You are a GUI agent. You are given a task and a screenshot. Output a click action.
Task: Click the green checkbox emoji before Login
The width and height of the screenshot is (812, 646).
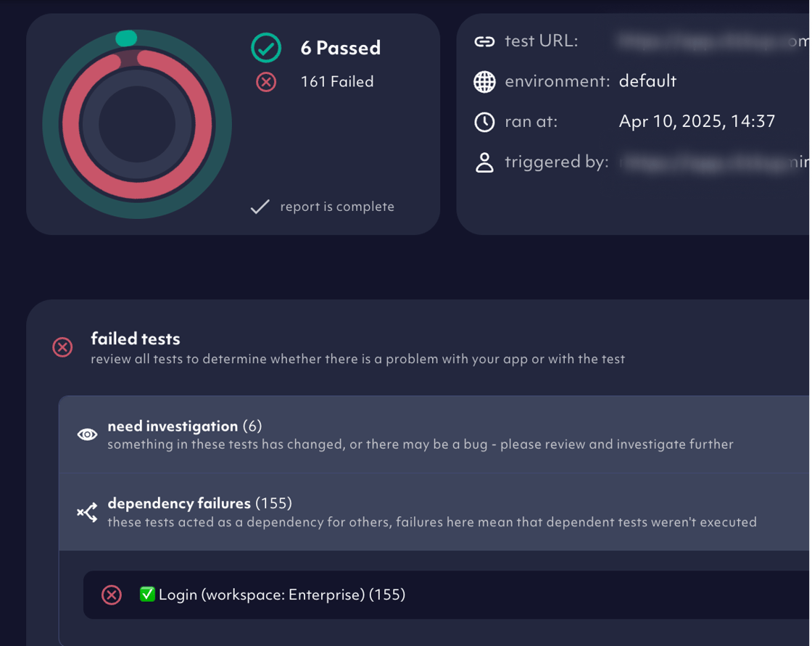[x=147, y=595]
